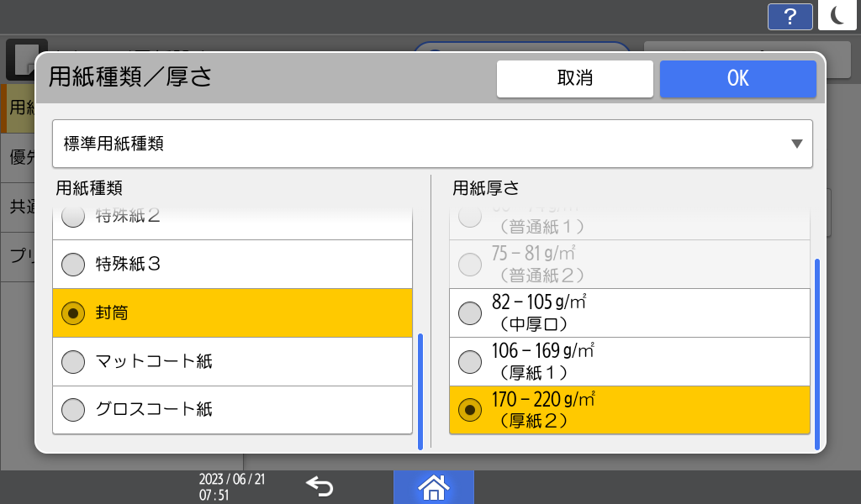Click the paper type list scrollbar
This screenshot has width=861, height=504.
[x=420, y=391]
